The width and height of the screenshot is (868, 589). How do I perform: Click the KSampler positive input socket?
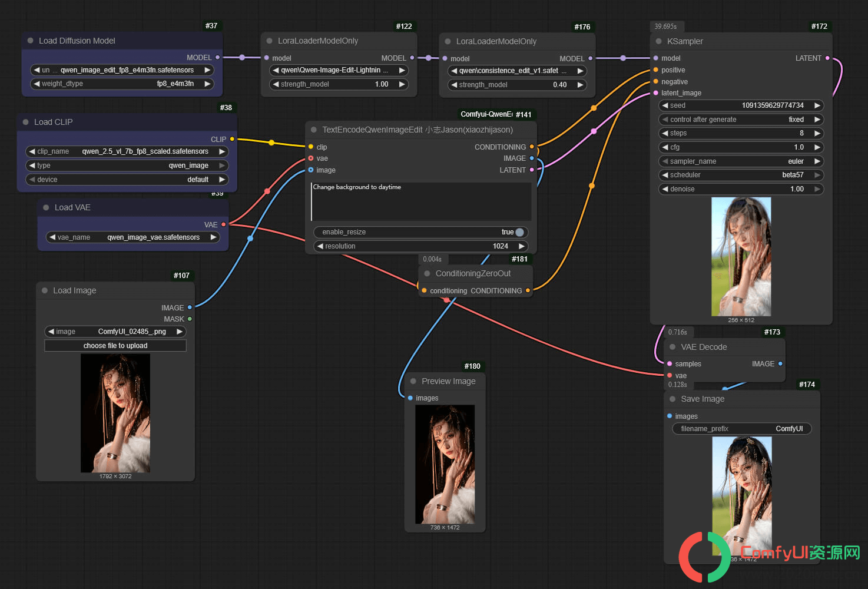[x=656, y=70]
